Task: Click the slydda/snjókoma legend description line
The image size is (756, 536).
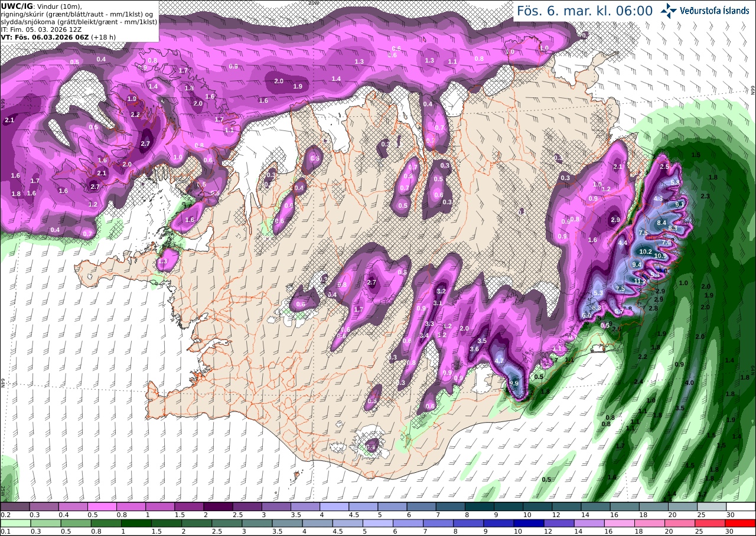Action: 79,21
